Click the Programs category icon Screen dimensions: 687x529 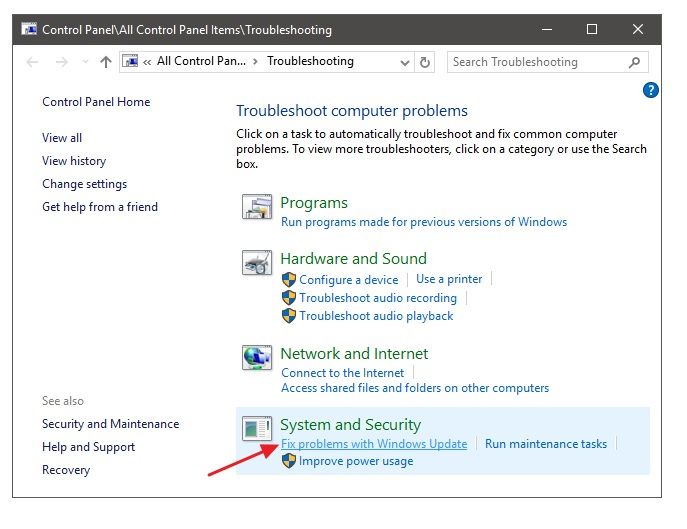coord(257,207)
